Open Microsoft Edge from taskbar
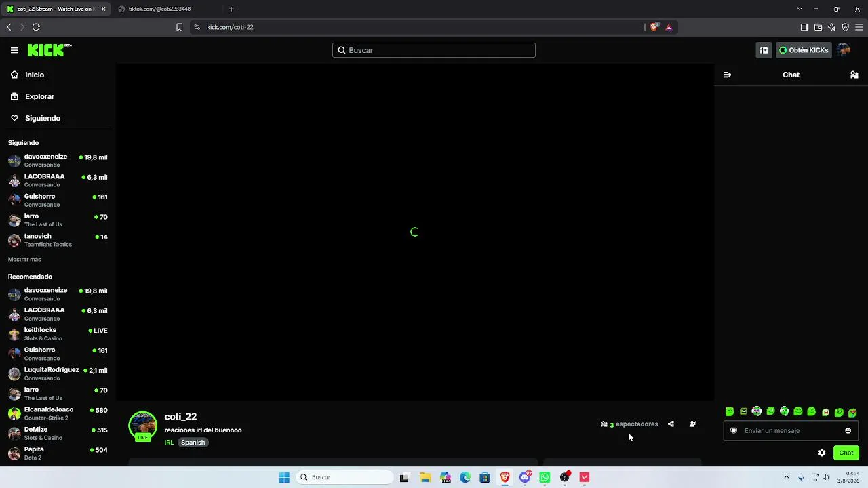This screenshot has width=868, height=488. [465, 477]
